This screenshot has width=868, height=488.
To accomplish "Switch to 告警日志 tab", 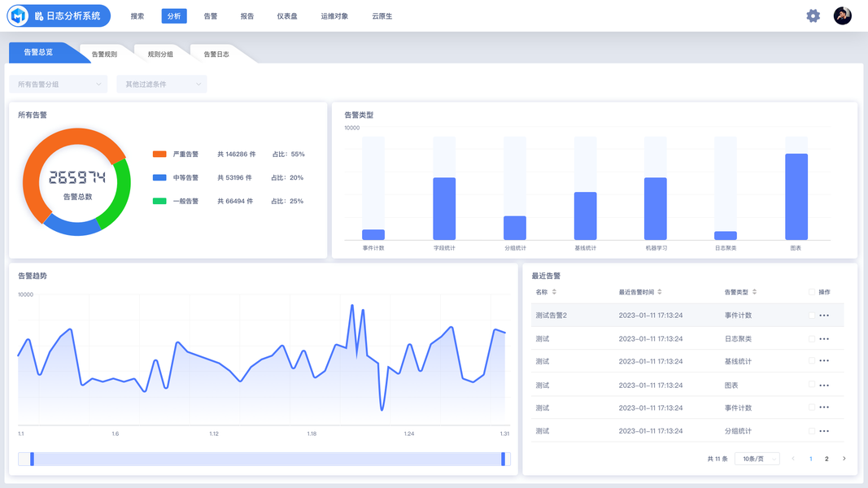I will point(216,54).
